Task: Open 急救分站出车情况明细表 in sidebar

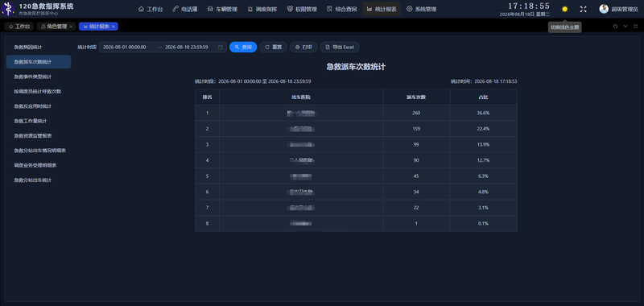Action: pyautogui.click(x=39, y=151)
